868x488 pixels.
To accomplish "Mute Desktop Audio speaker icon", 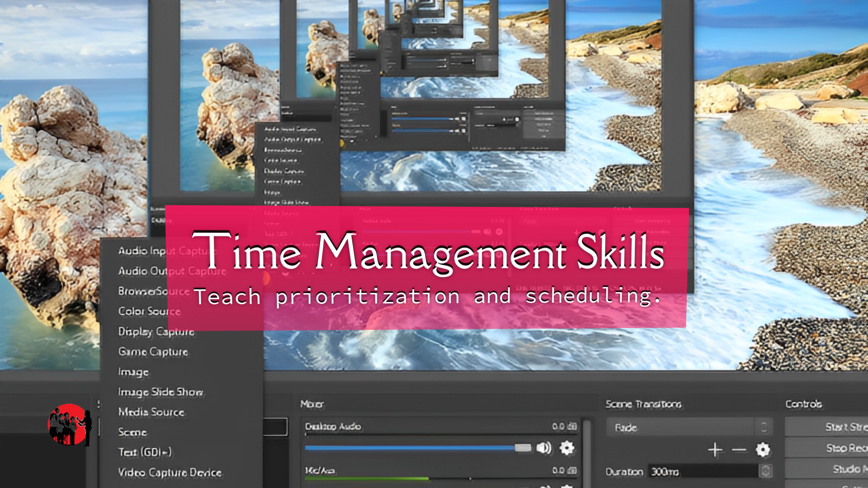I will click(x=544, y=448).
